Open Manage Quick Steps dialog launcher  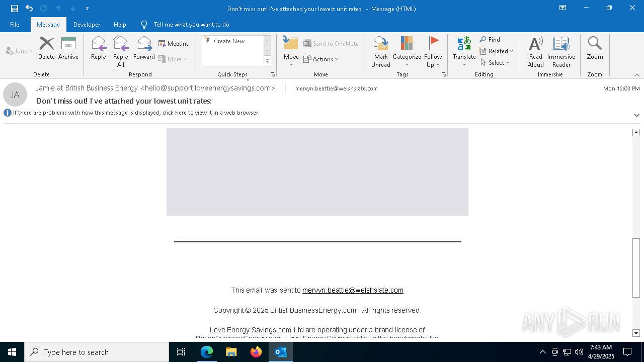(273, 74)
